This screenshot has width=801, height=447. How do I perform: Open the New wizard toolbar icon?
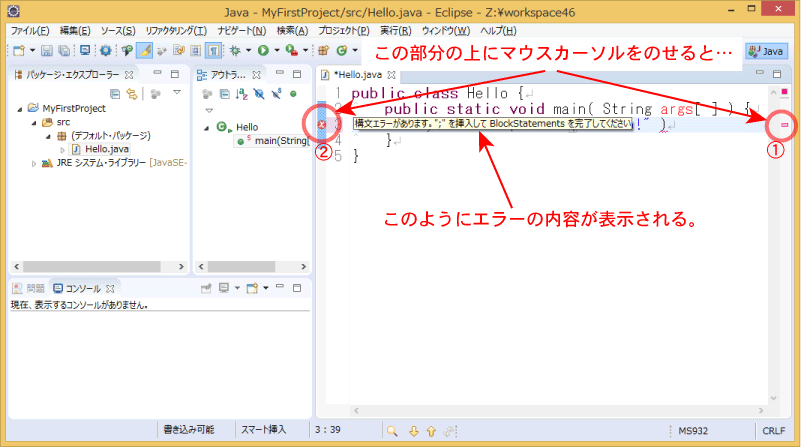point(19,51)
